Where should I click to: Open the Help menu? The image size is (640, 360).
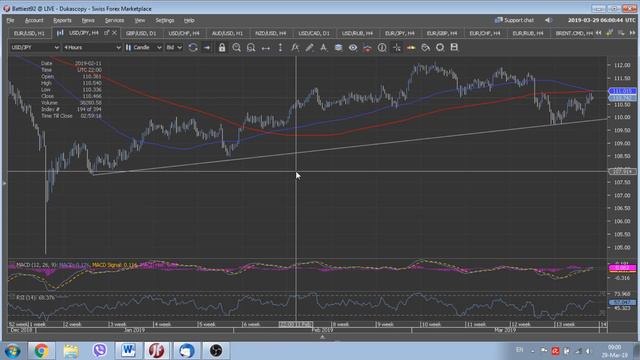pyautogui.click(x=189, y=20)
